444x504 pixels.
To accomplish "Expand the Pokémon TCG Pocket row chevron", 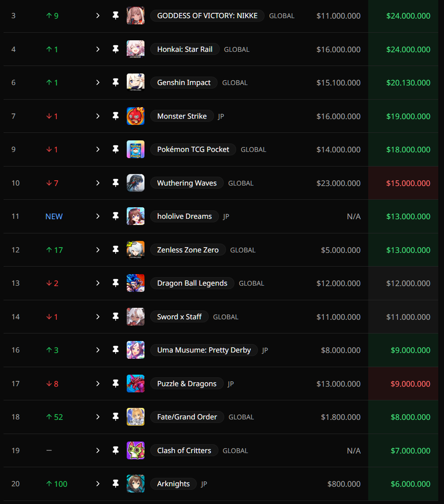I will point(98,149).
